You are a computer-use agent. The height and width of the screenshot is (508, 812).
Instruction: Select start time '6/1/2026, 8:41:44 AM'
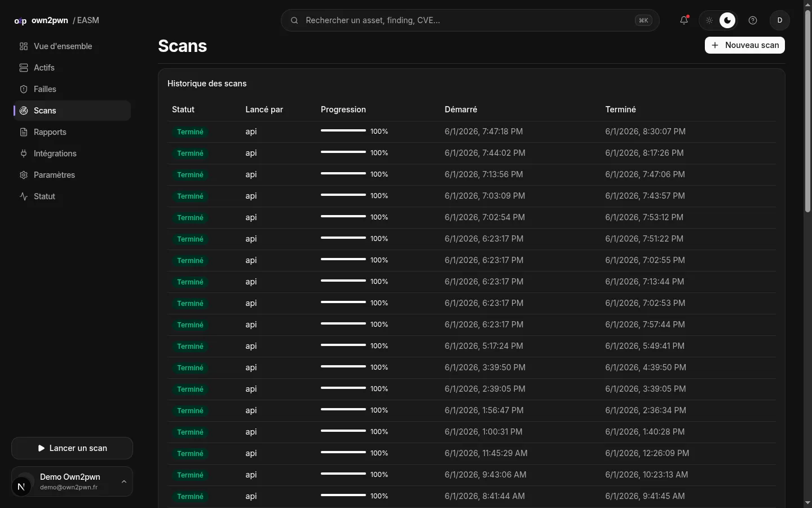coord(485,496)
